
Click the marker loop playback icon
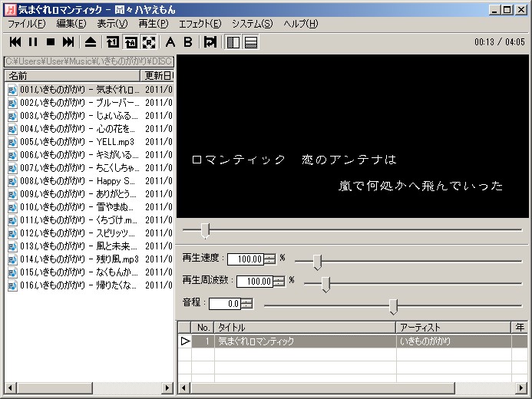[210, 41]
